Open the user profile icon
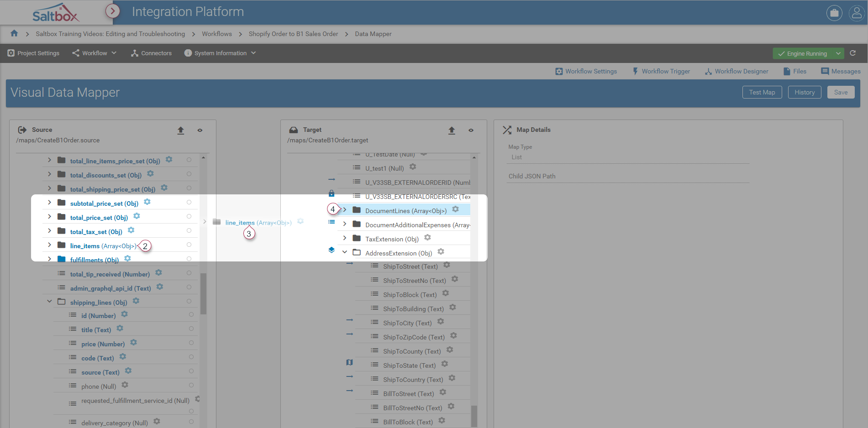The image size is (868, 428). tap(857, 13)
